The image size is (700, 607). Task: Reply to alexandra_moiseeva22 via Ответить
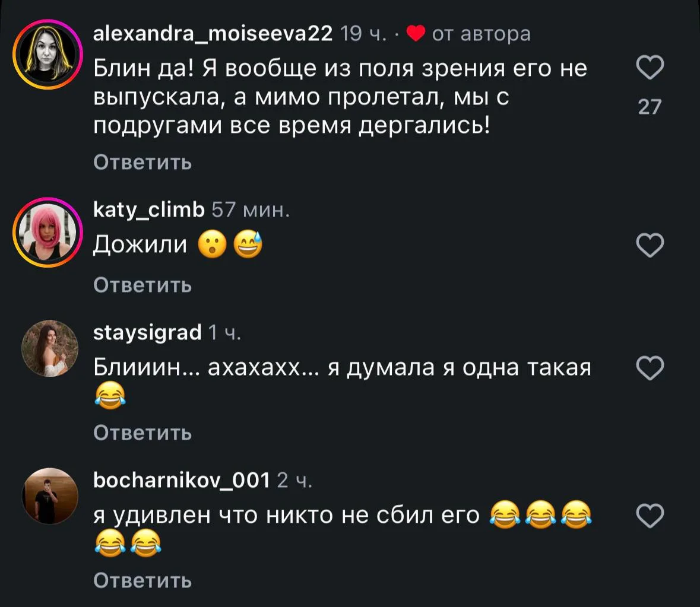[x=142, y=163]
